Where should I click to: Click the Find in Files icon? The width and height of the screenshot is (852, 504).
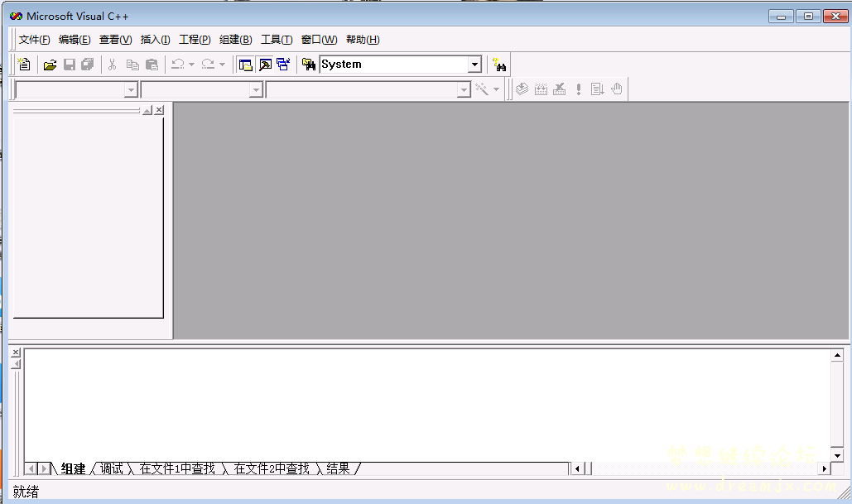click(309, 65)
